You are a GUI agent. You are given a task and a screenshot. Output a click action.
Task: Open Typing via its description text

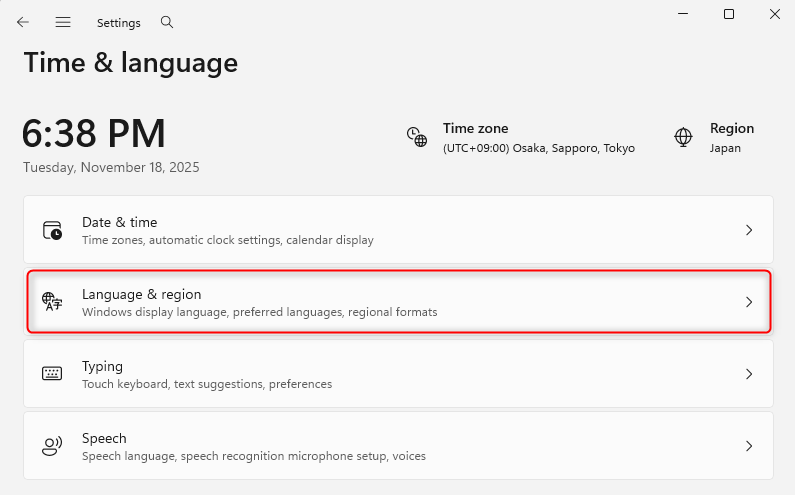pos(206,384)
